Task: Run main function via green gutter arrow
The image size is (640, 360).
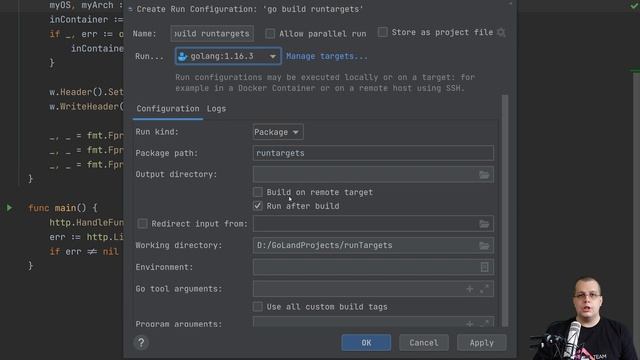Action: 9,208
